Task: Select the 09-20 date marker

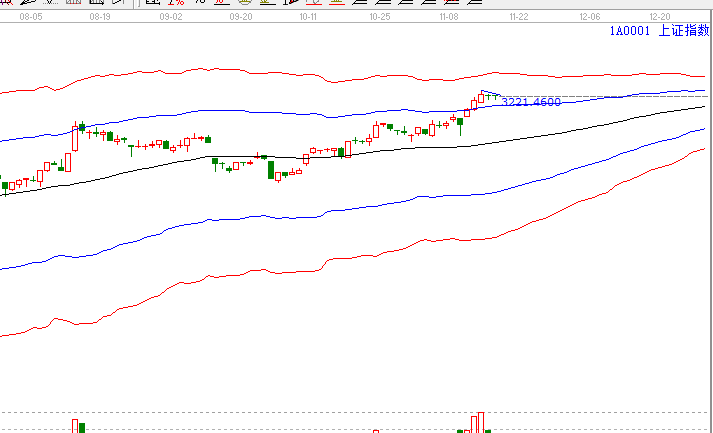Action: 240,17
